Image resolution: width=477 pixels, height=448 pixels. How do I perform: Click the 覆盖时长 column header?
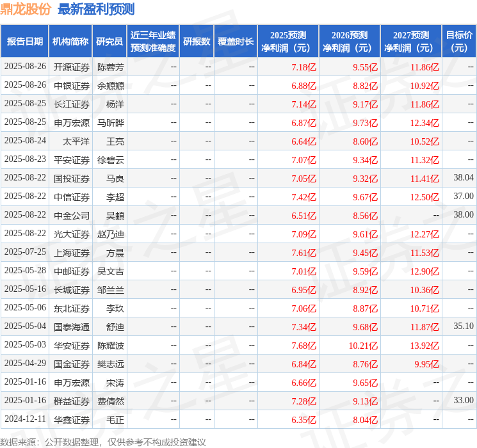click(236, 42)
